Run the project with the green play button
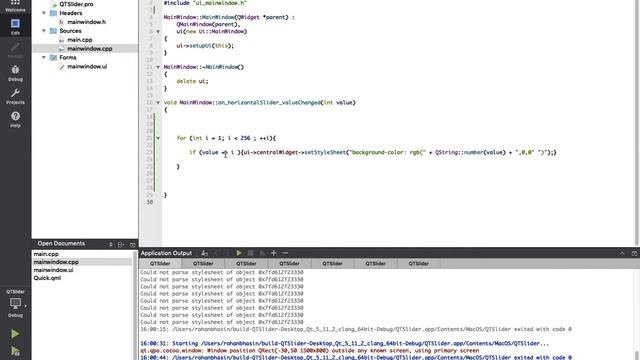The height and width of the screenshot is (360, 640). (15, 334)
